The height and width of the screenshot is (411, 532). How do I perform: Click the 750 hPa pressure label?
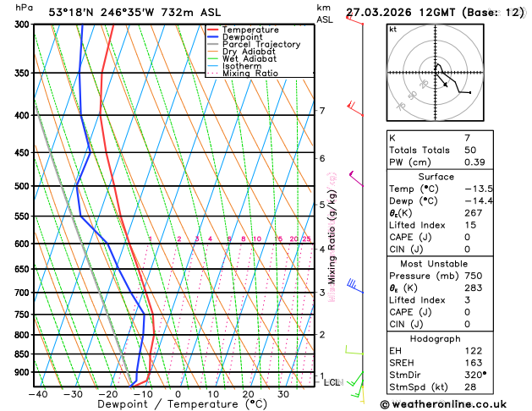(24, 315)
